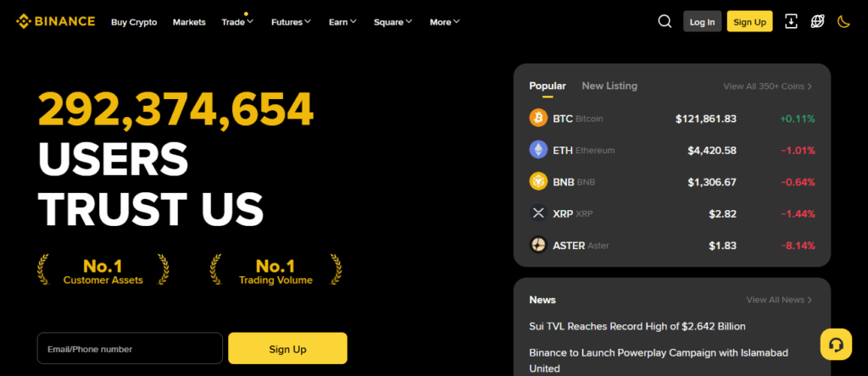Image resolution: width=868 pixels, height=376 pixels.
Task: Click the download app icon
Action: pyautogui.click(x=791, y=22)
